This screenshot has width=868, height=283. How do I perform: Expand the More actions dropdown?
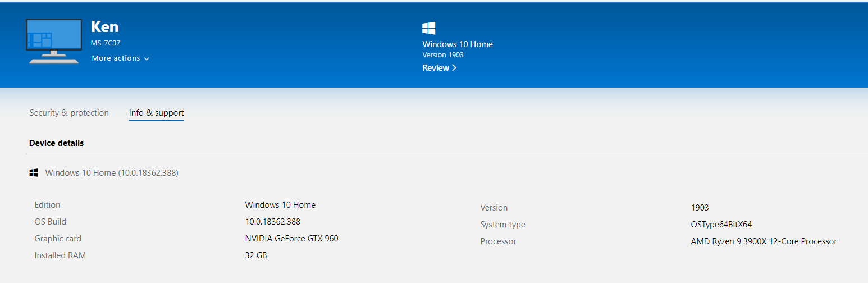point(120,58)
